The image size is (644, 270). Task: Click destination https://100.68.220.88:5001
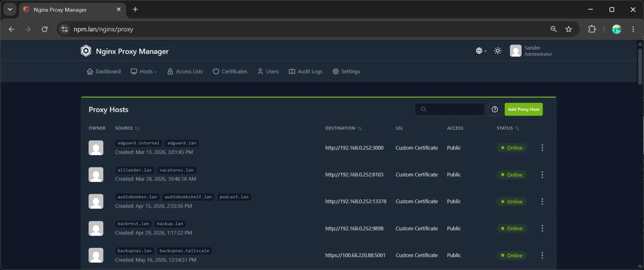pos(355,255)
